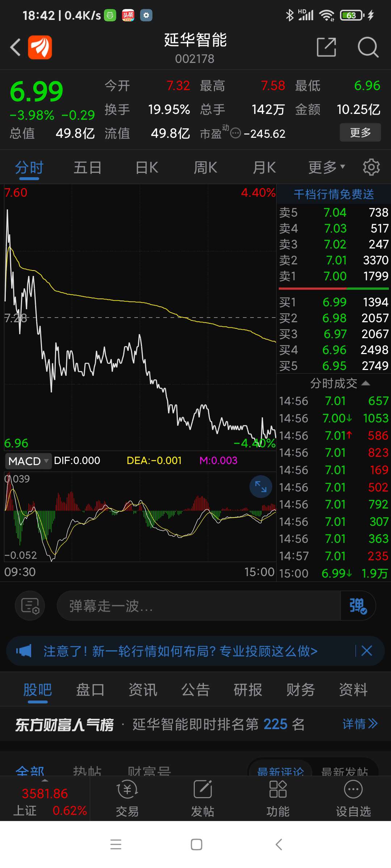Tap the 买1 bid row at 6.99

(x=334, y=302)
